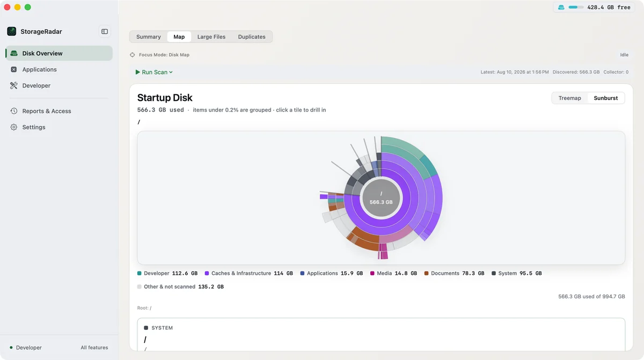Click the Applications 15.9 GB legend label
This screenshot has height=360, width=644.
coord(335,273)
